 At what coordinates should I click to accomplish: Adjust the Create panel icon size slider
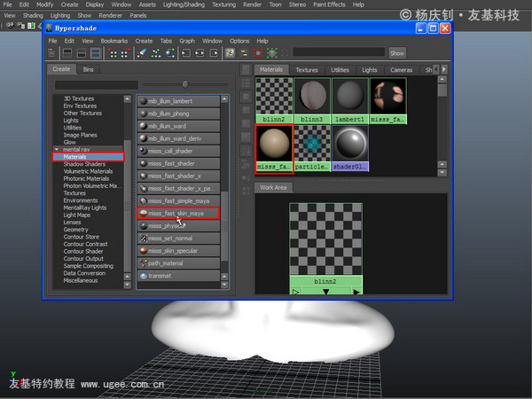coord(185,84)
